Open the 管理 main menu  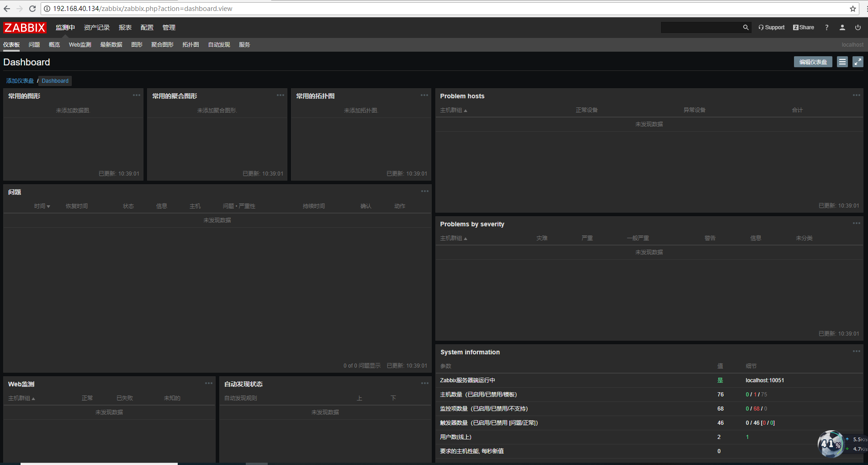[x=169, y=27]
